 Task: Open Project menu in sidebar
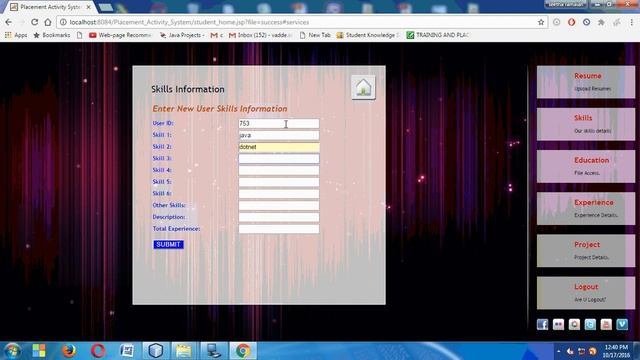click(x=586, y=250)
